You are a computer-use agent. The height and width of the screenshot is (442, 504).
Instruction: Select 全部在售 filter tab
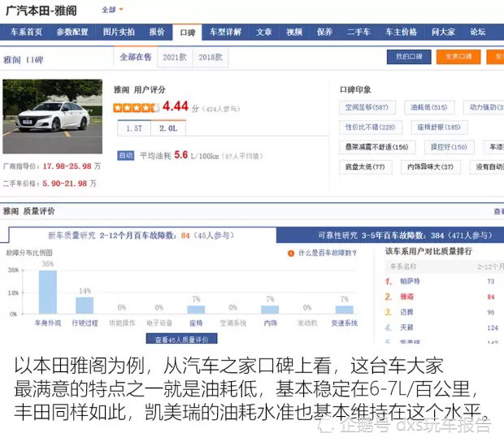click(x=135, y=57)
